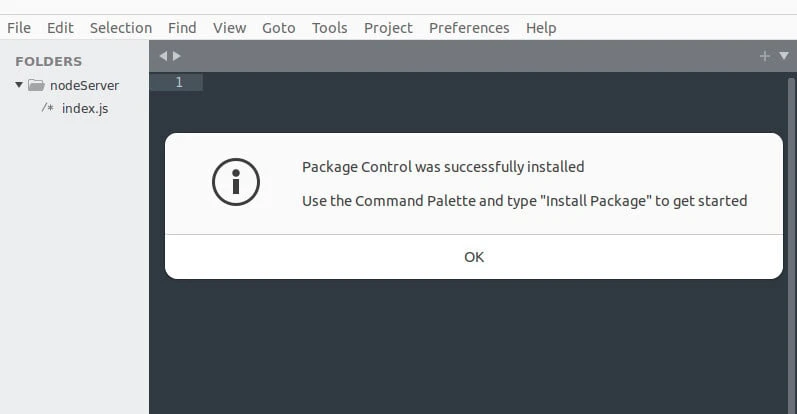Open the Edit menu

60,28
